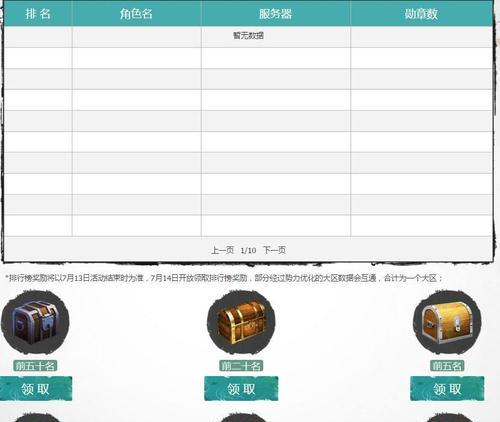
Task: Go to previous page via 上一页
Action: pyautogui.click(x=222, y=250)
